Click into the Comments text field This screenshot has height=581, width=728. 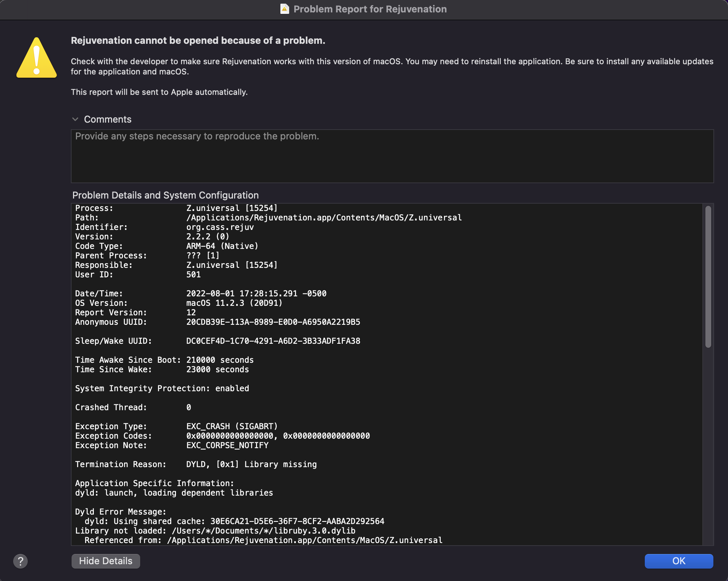coord(392,156)
